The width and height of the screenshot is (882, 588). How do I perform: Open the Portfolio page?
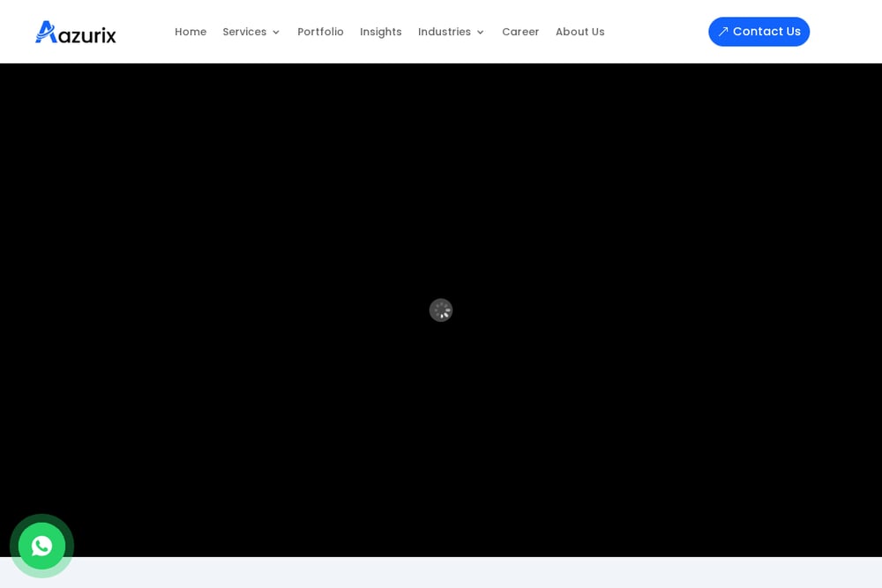pyautogui.click(x=321, y=32)
